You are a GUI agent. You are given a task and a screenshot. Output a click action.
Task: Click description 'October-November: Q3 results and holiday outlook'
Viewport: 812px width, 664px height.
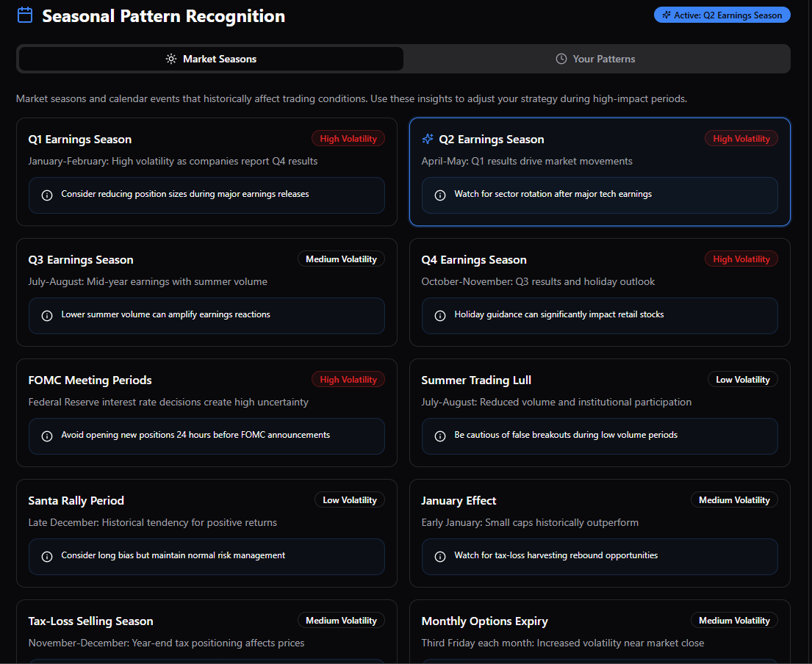click(538, 282)
